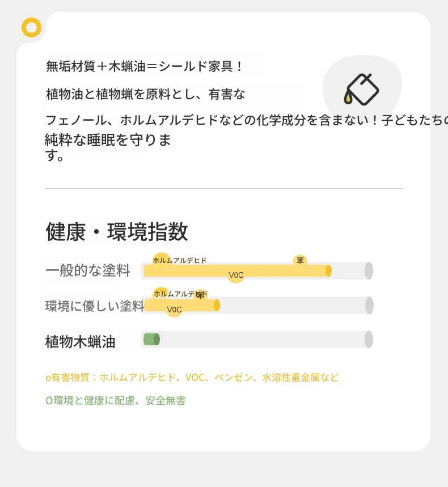Click gray end cap of general paint bar
This screenshot has width=448, height=487.
click(369, 270)
